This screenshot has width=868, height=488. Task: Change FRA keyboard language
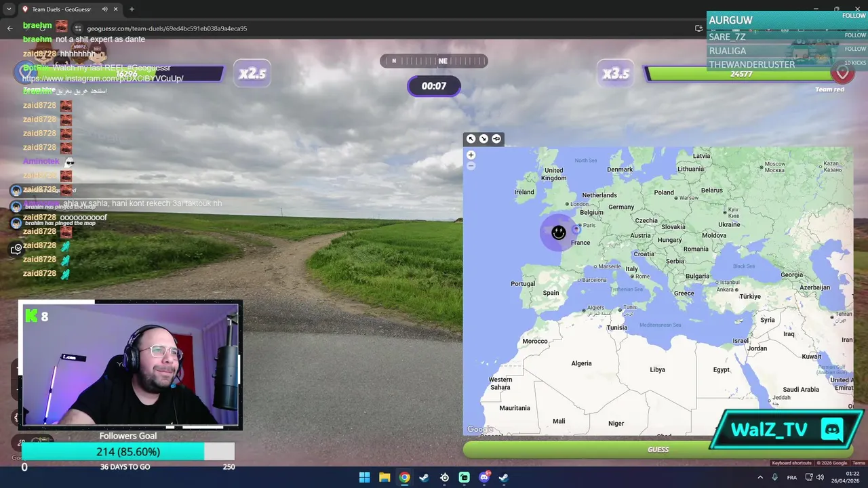click(792, 477)
